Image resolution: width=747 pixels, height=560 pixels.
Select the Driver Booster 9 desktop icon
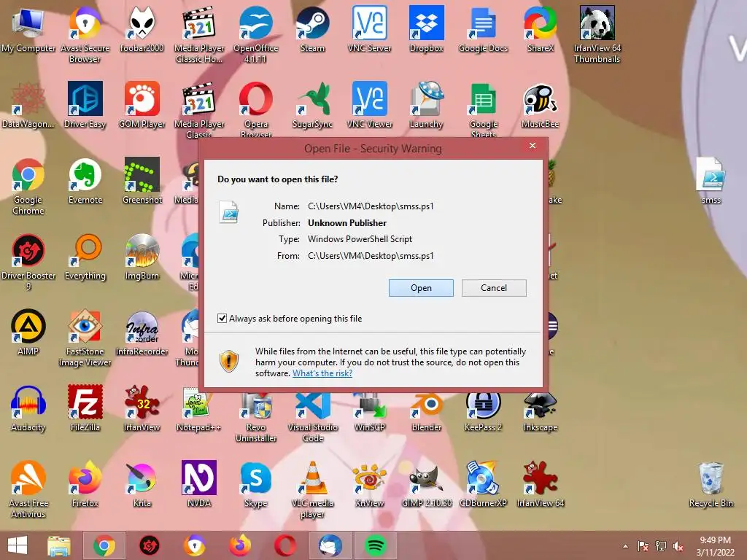tap(28, 262)
